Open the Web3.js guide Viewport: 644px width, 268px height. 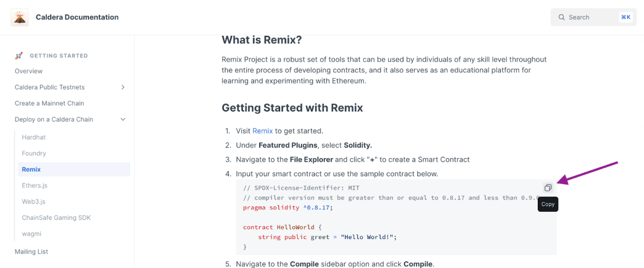tap(33, 202)
